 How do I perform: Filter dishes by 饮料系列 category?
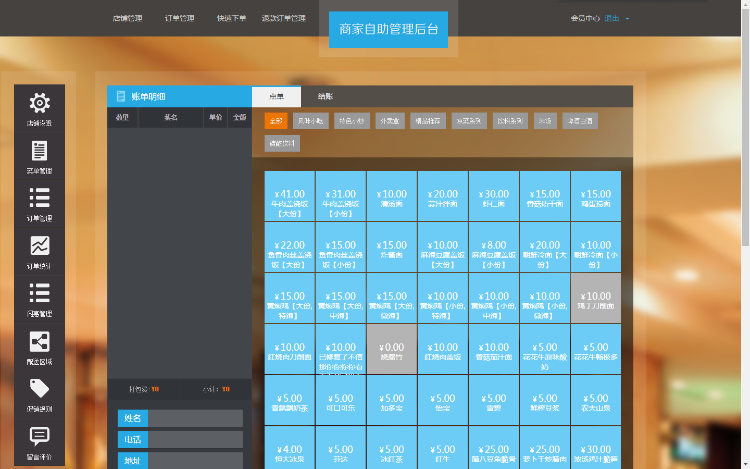[x=510, y=121]
